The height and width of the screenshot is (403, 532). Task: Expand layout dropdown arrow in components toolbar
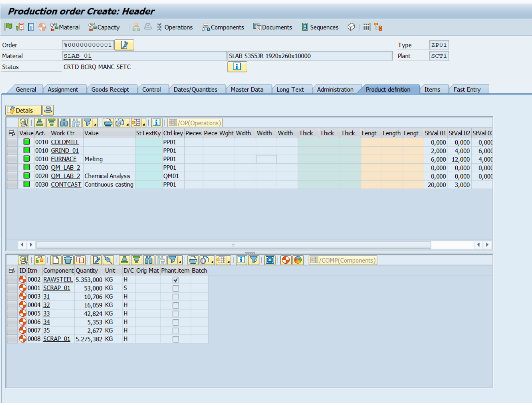point(229,262)
